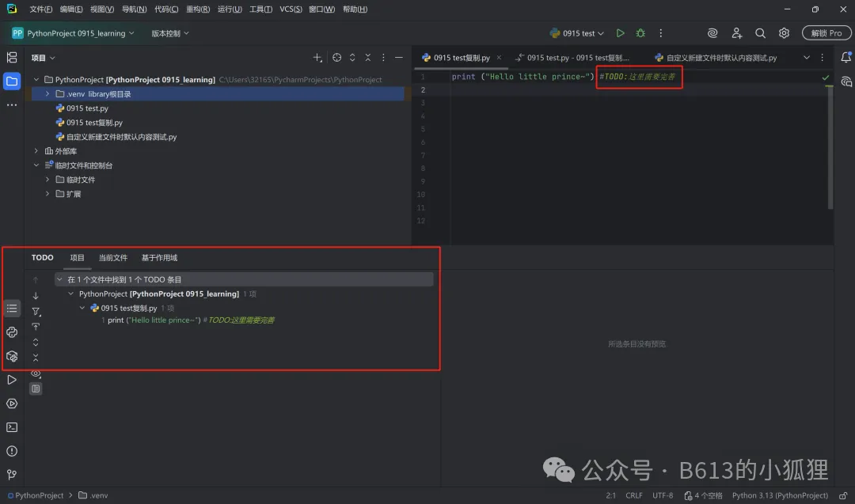Expand the 扩展 folder
The width and height of the screenshot is (855, 504).
pos(47,194)
